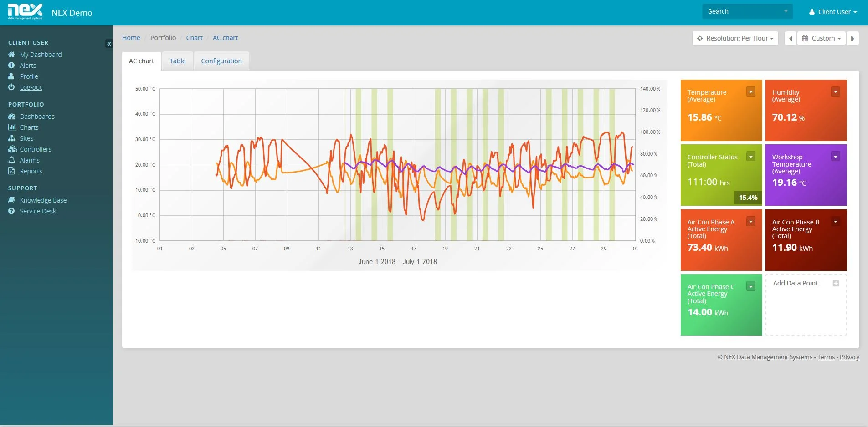Image resolution: width=868 pixels, height=427 pixels.
Task: Expand Air Con Phase C tile dropdown
Action: (x=751, y=286)
